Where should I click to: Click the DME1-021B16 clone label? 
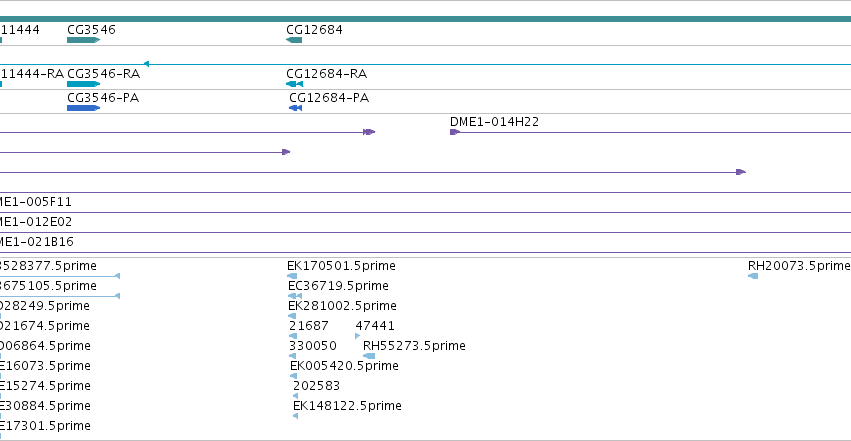click(36, 241)
